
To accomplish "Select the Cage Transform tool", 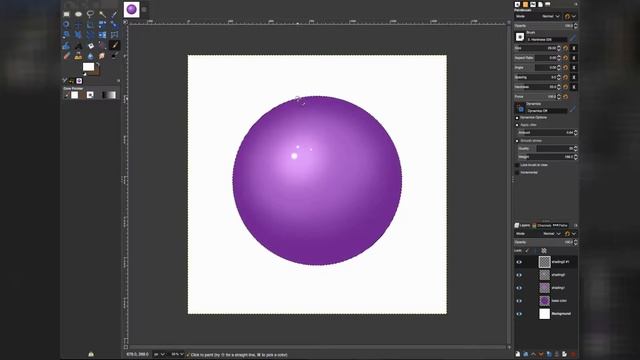I will pyautogui.click(x=114, y=35).
